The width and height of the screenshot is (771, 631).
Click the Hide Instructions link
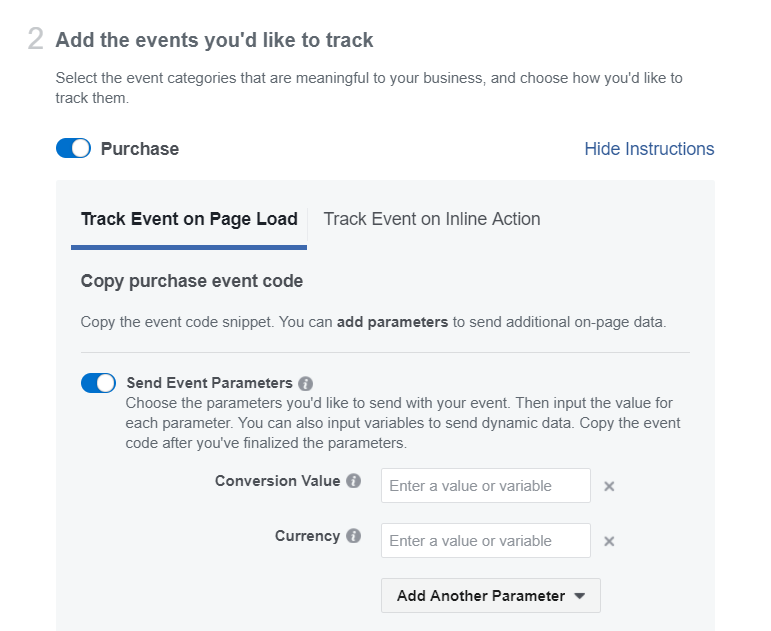[x=649, y=149]
